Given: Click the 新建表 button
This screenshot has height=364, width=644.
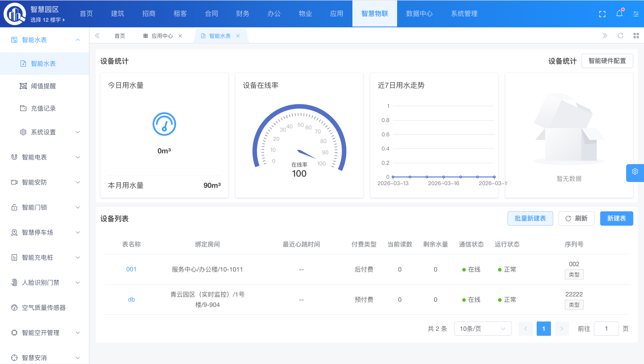Looking at the screenshot, I should [616, 218].
